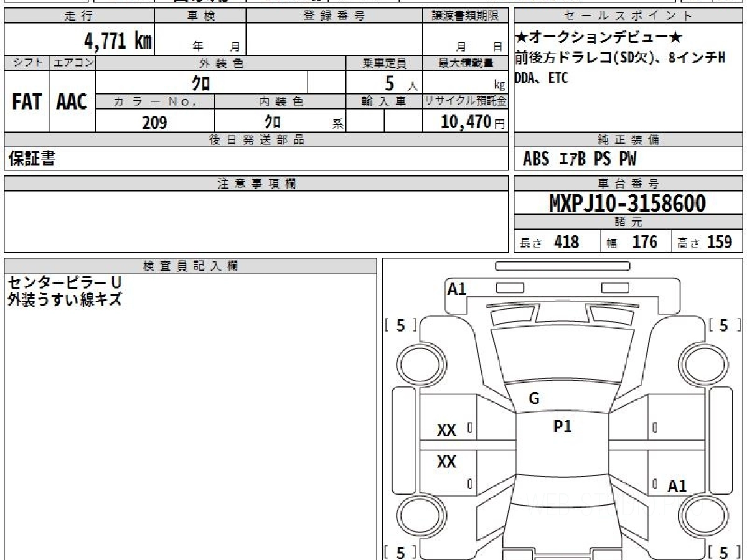The width and height of the screenshot is (747, 560).
Task: Click the height value 159
Action: point(719,242)
